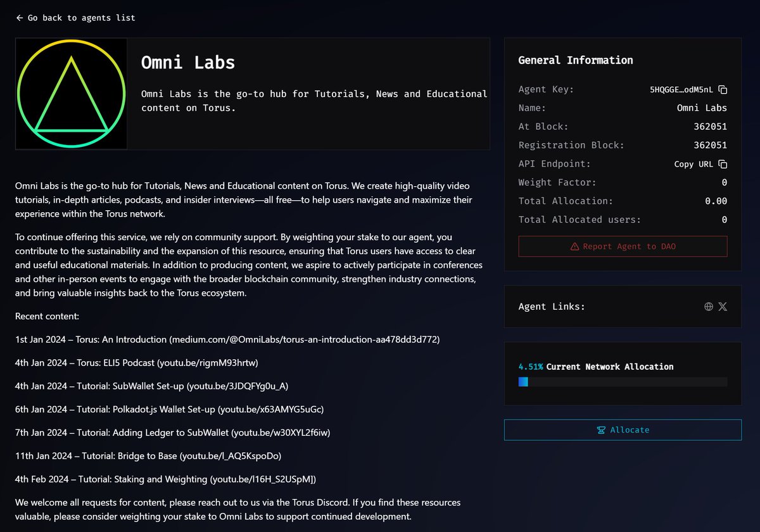Click the Current Network Allocation progress bar
This screenshot has height=532, width=760.
click(x=623, y=382)
